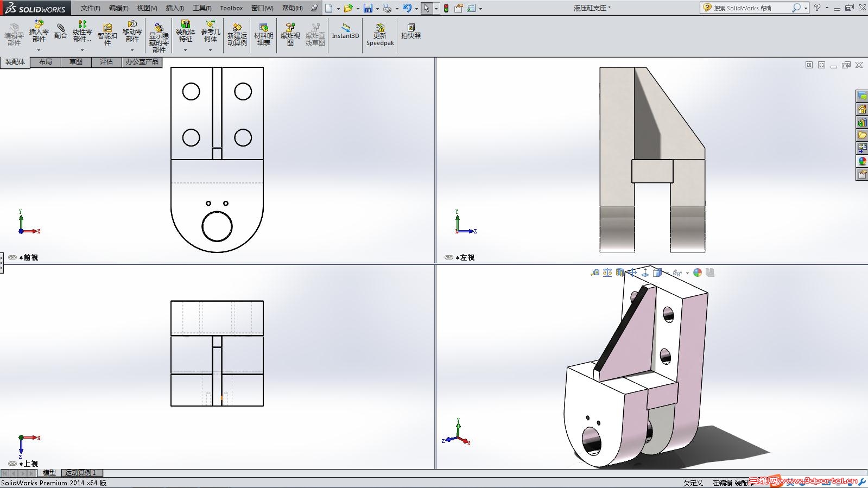
Task: Open the 工具(T) menu
Action: (x=202, y=8)
